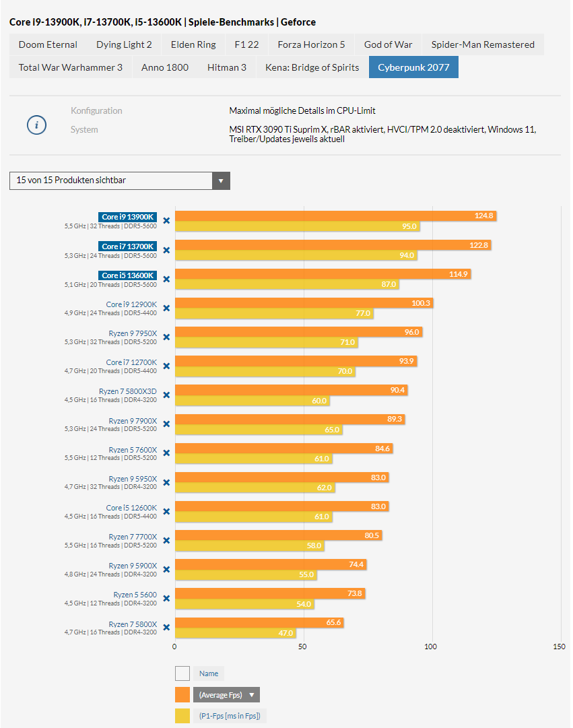Open Total War Warhammer 3 tab
This screenshot has height=728, width=573.
71,67
